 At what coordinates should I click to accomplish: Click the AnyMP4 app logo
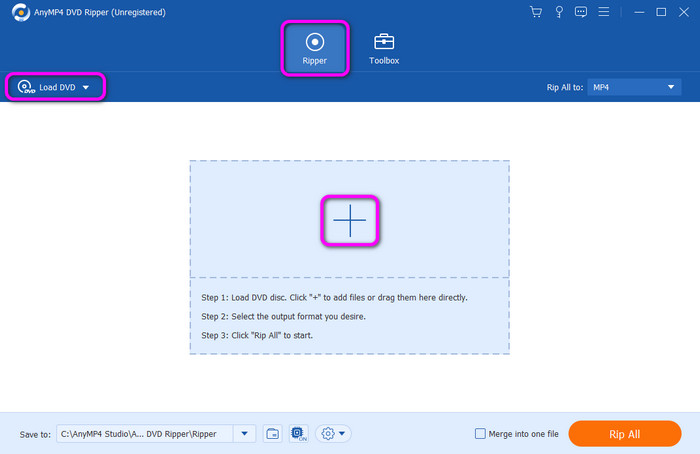[x=21, y=12]
